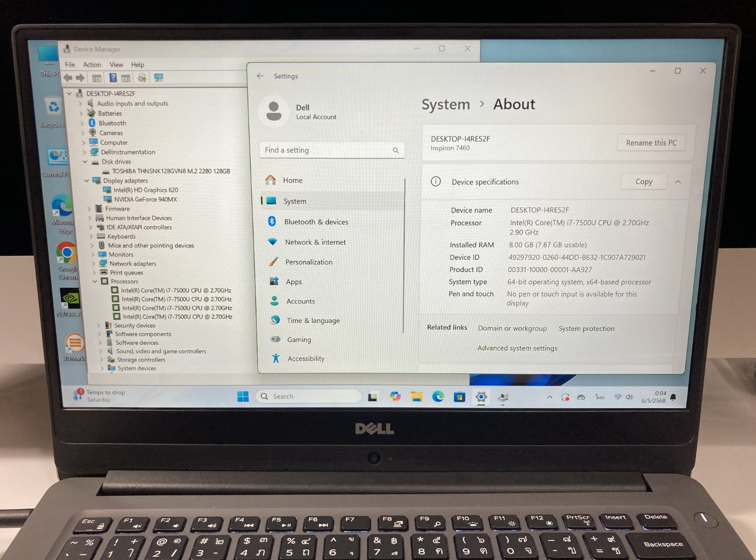Open the Action menu in Device Manager
Screen dimensions: 756x560
click(x=92, y=65)
